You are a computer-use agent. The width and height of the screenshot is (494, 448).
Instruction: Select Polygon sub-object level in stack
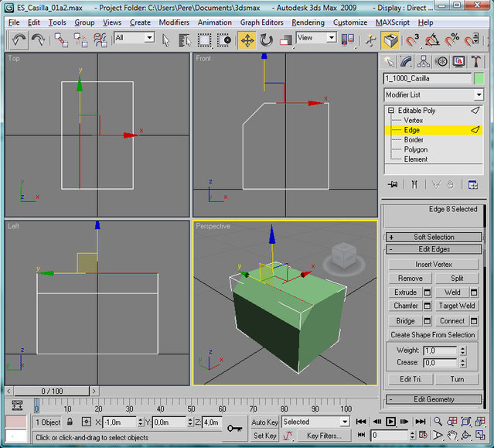415,149
